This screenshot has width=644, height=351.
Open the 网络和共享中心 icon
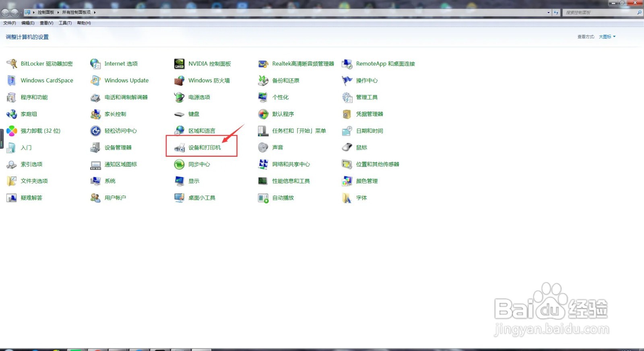263,164
